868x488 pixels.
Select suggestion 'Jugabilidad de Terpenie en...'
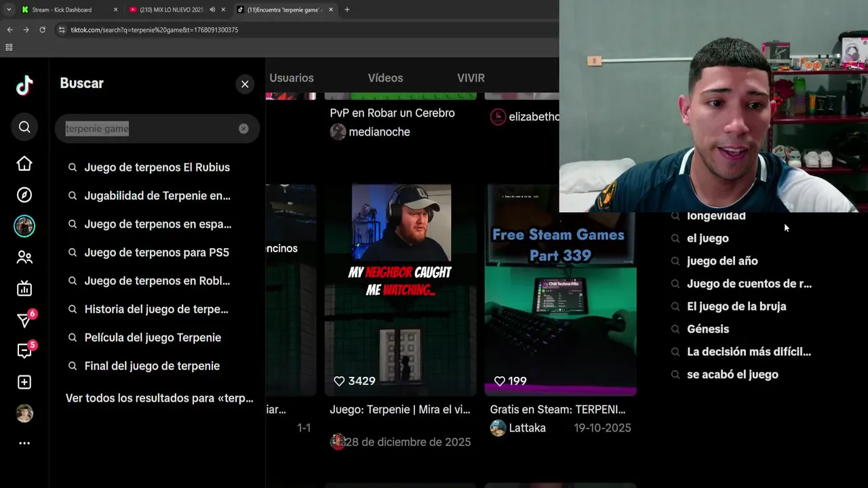(157, 196)
